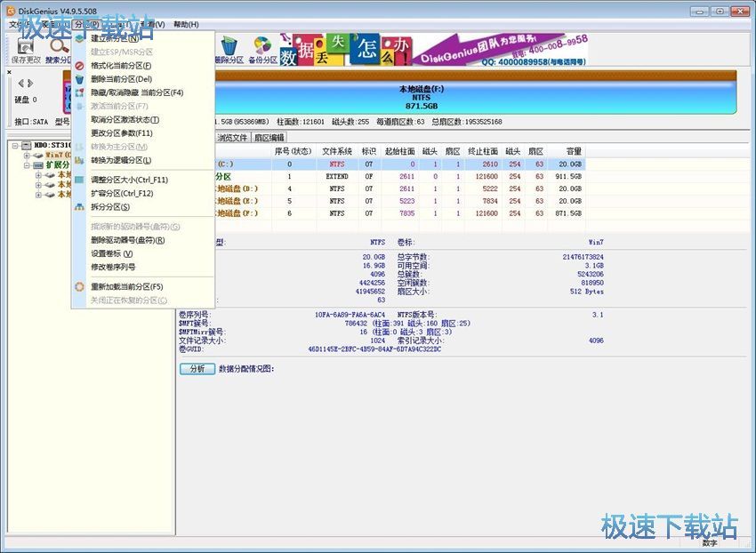Click the volume serial 10FA-6A89-FA6A-6AC4
This screenshot has height=553, width=756.
[350, 315]
